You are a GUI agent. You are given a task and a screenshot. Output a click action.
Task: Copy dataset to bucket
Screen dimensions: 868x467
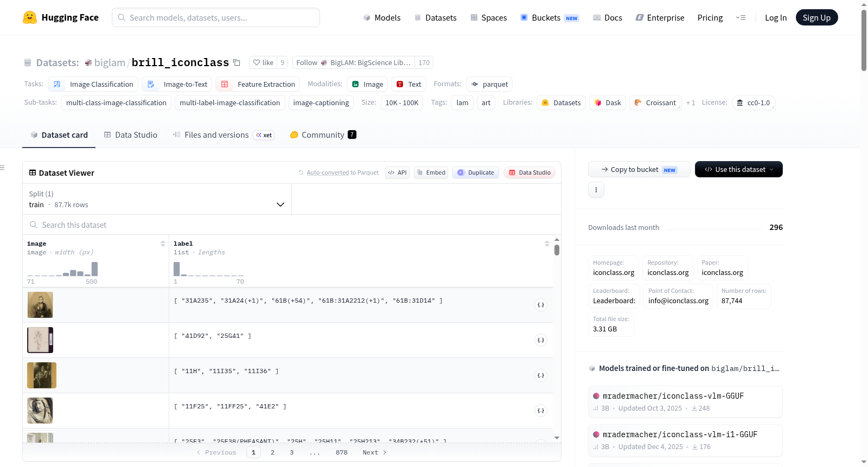[639, 169]
